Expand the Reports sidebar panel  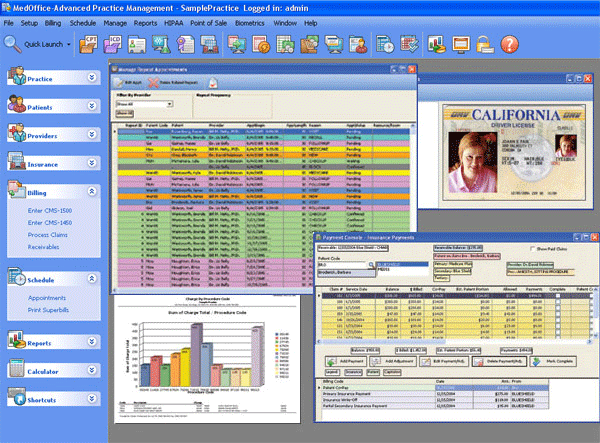click(91, 343)
